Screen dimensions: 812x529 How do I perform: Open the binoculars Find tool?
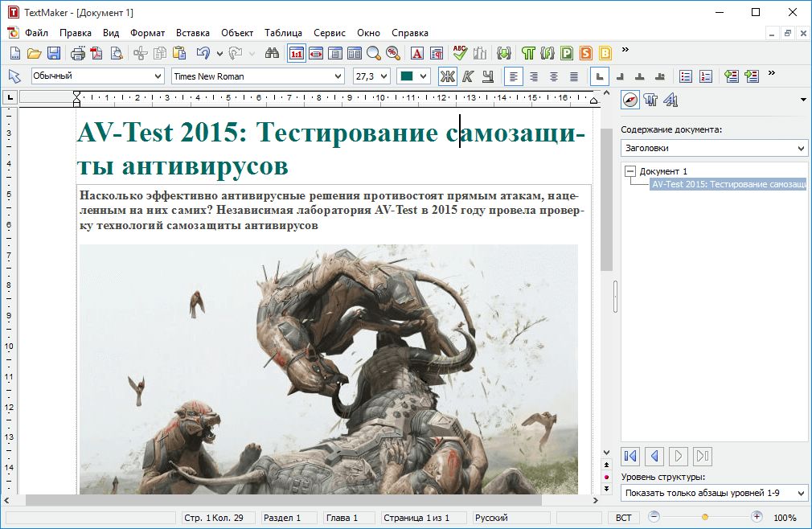coord(272,53)
